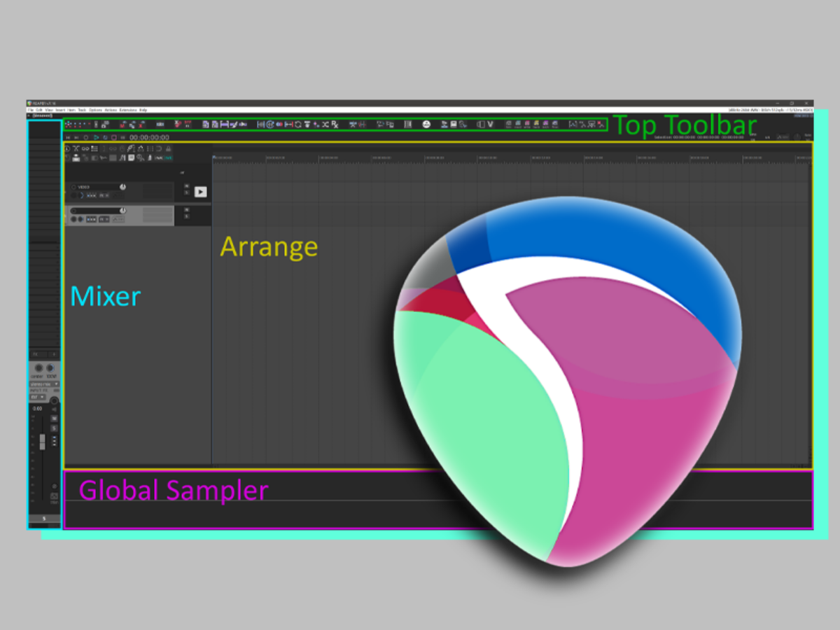Toggle the item grouping chain-link icon
840x630 pixels.
coord(85,148)
